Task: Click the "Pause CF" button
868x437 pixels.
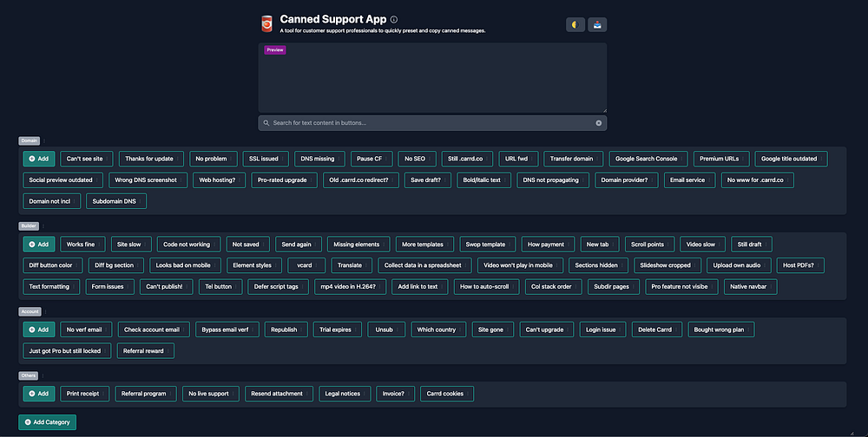Action: coord(372,159)
